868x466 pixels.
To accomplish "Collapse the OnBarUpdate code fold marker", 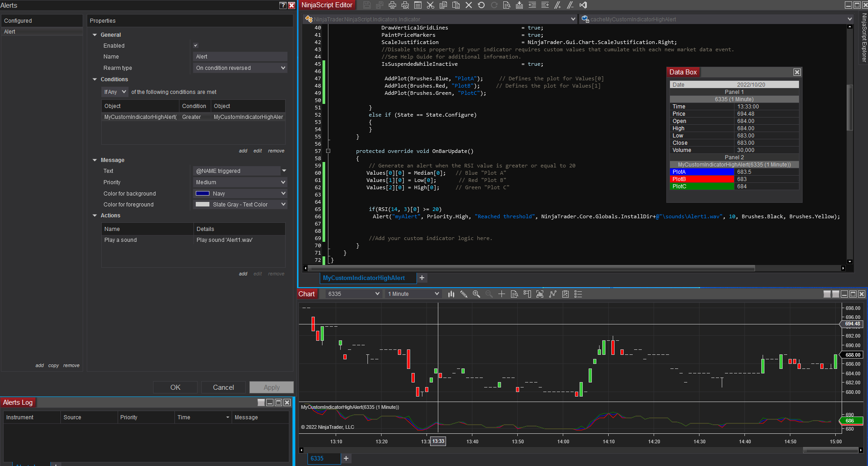I will tap(328, 151).
